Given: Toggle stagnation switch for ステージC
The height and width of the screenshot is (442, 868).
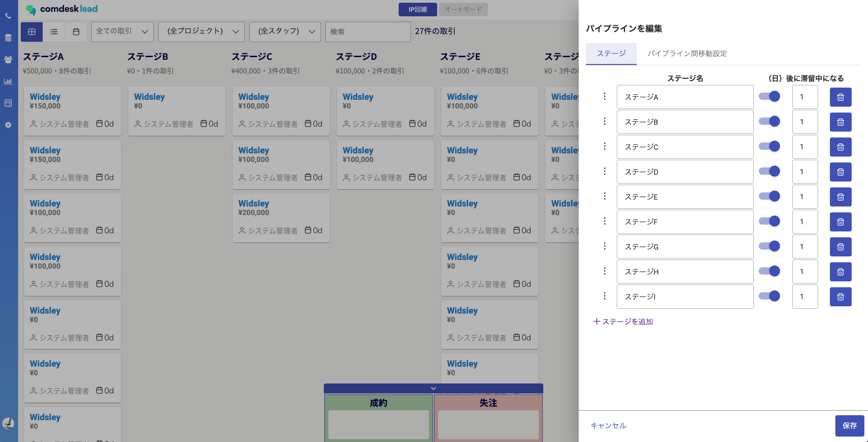Looking at the screenshot, I should [769, 146].
